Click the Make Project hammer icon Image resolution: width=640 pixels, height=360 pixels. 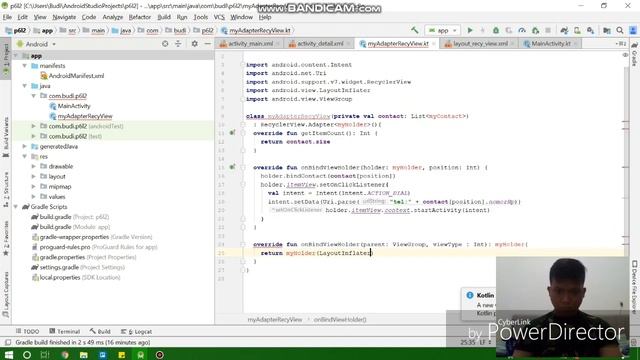[415, 30]
